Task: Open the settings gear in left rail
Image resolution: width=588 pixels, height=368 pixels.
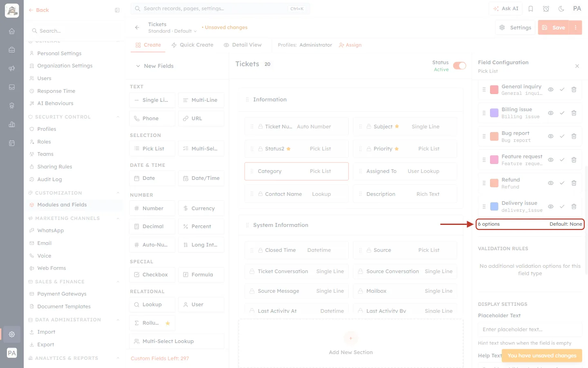Action: click(x=12, y=334)
